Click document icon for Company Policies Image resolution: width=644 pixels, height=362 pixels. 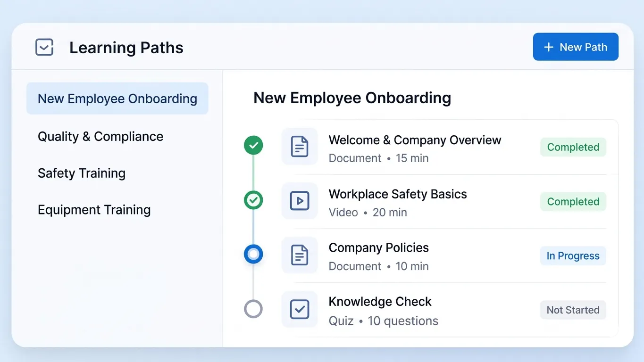pyautogui.click(x=300, y=255)
